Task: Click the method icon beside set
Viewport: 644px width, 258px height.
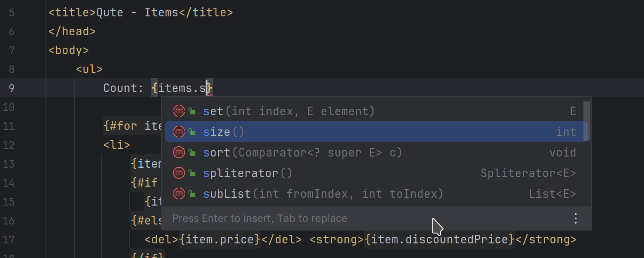Action: pyautogui.click(x=179, y=111)
